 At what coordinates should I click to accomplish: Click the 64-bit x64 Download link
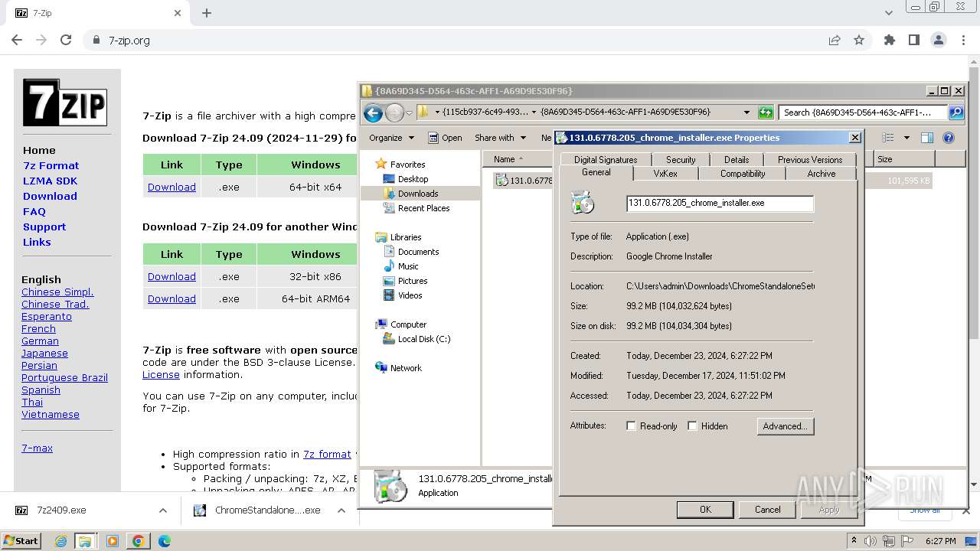171,187
